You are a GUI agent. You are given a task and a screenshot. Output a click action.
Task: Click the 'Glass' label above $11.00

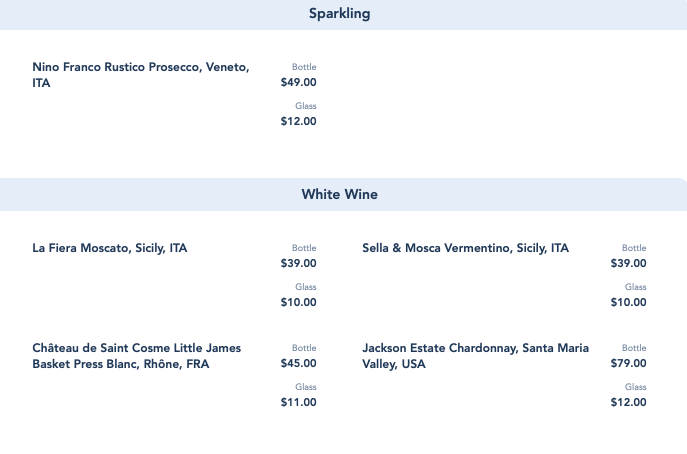pyautogui.click(x=305, y=387)
